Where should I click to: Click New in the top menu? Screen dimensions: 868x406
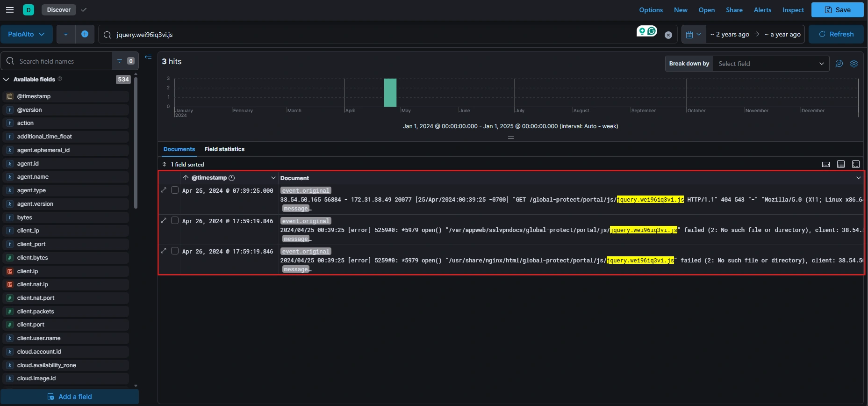tap(681, 10)
